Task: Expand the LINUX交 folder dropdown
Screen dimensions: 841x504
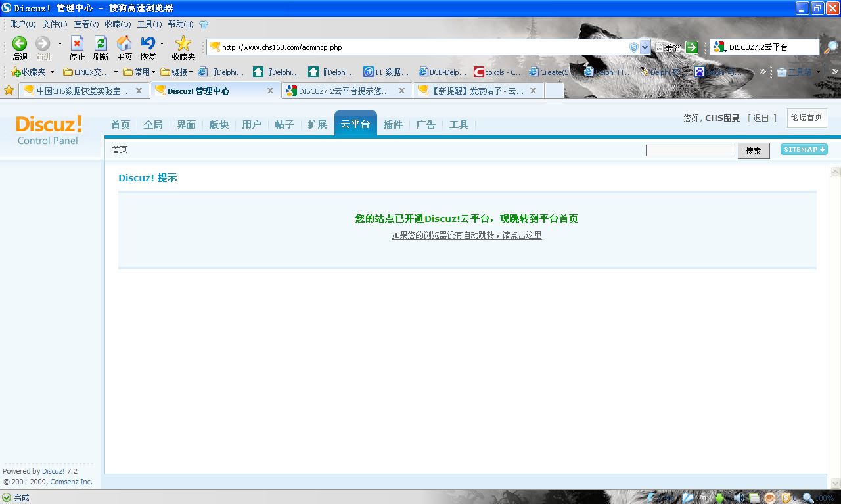Action: pos(116,72)
